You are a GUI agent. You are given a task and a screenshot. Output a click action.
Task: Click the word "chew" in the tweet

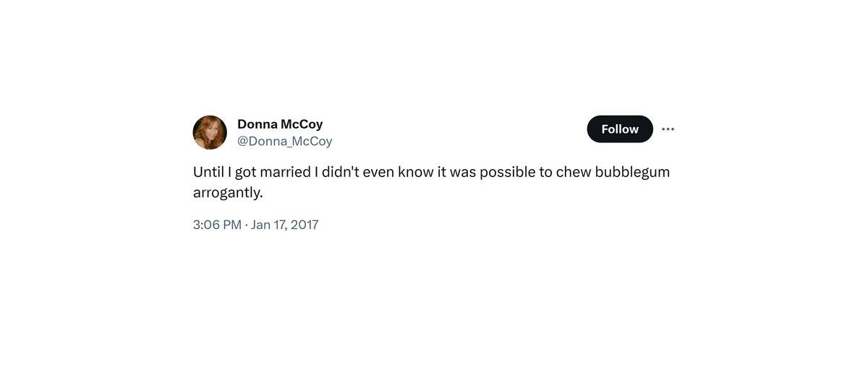(573, 173)
